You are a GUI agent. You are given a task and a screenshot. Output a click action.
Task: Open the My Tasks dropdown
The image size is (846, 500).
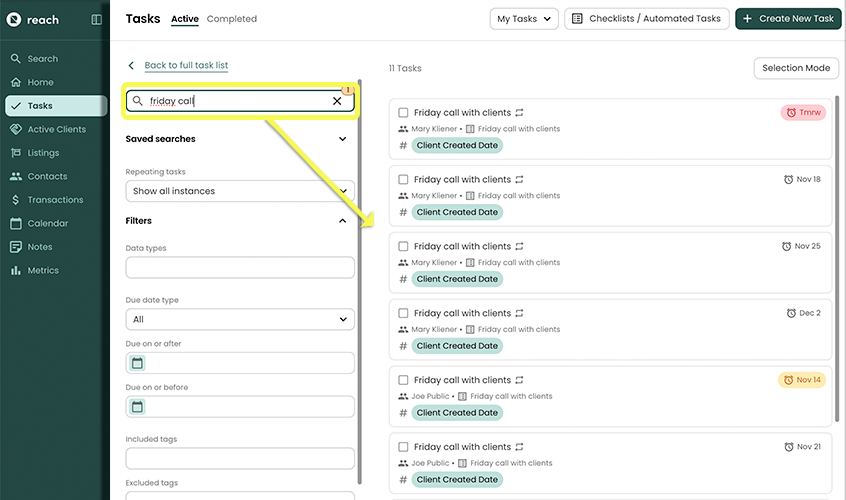click(524, 19)
